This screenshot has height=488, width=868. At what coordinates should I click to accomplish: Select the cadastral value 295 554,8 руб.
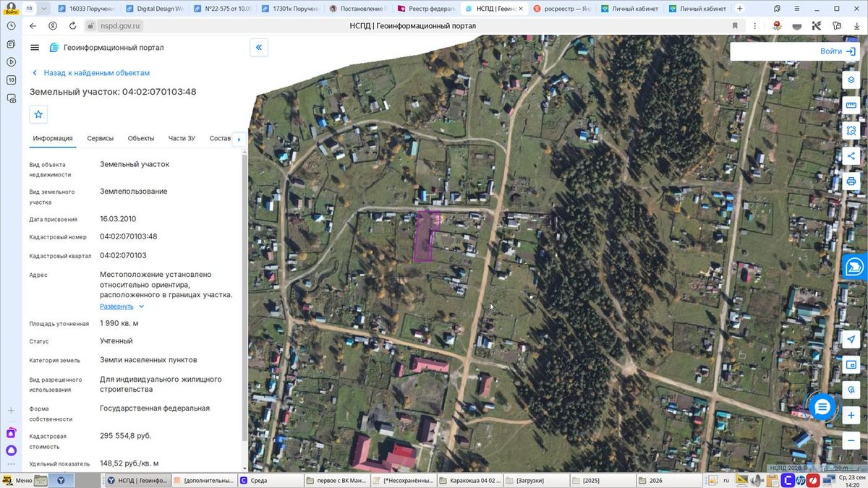(x=126, y=436)
